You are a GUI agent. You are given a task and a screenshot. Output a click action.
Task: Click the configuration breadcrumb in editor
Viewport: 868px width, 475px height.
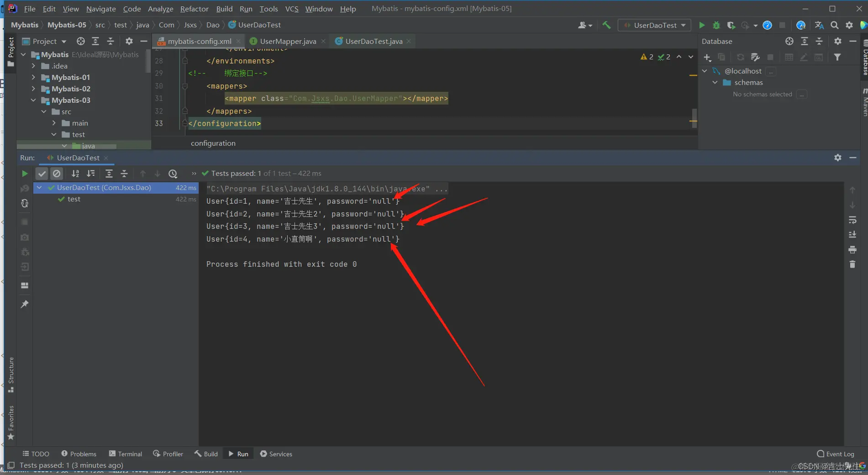(213, 143)
